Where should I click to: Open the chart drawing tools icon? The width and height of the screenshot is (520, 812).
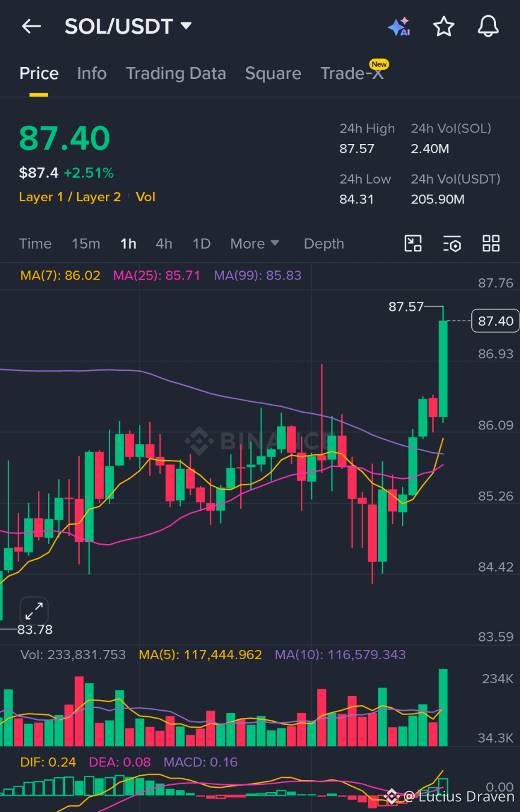(x=413, y=243)
